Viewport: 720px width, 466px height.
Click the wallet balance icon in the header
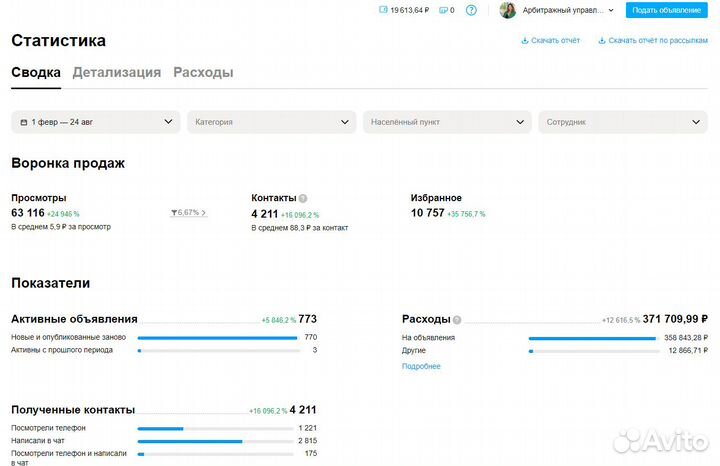click(383, 10)
